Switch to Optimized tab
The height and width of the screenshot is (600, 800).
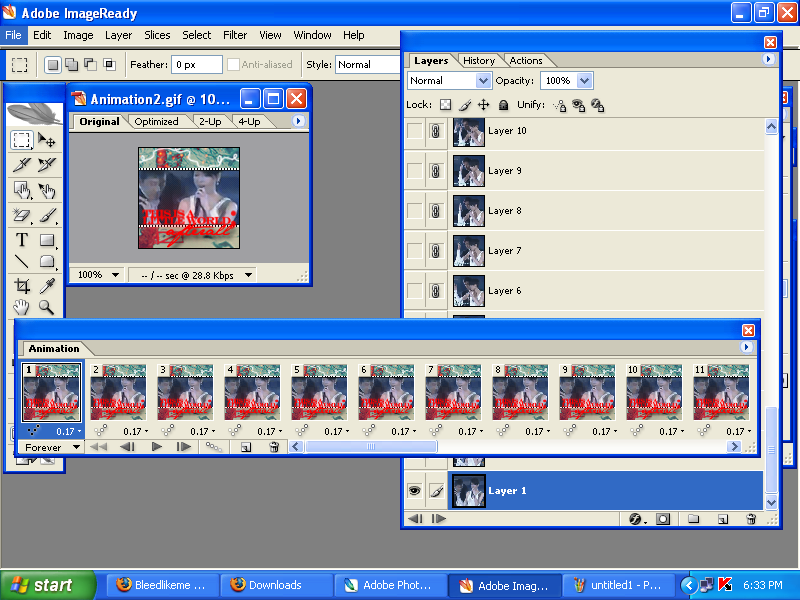(x=156, y=121)
